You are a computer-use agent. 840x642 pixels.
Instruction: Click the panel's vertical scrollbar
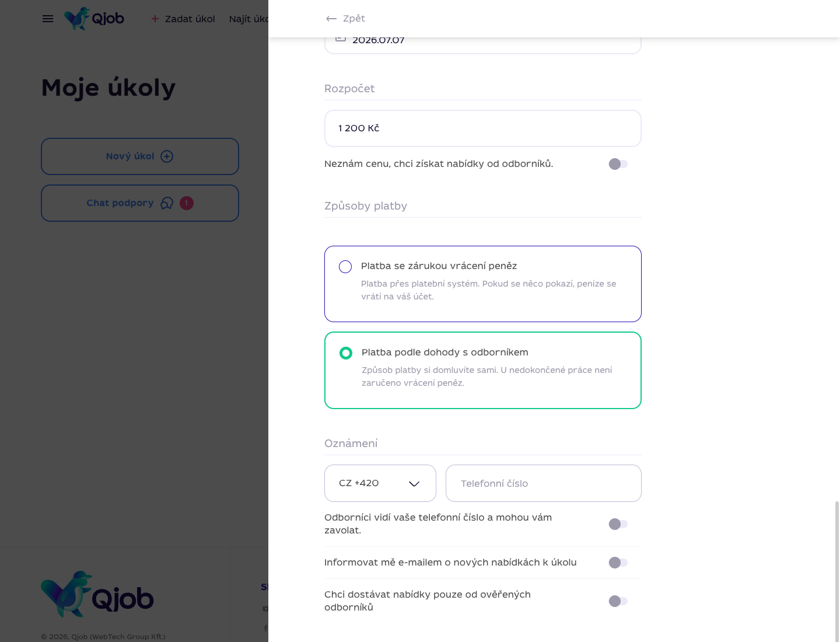point(837,571)
